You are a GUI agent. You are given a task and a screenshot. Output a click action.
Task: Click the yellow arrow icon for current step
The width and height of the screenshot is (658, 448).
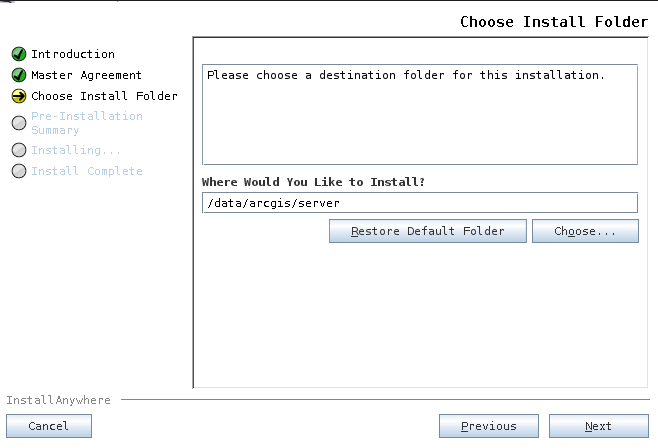[19, 97]
